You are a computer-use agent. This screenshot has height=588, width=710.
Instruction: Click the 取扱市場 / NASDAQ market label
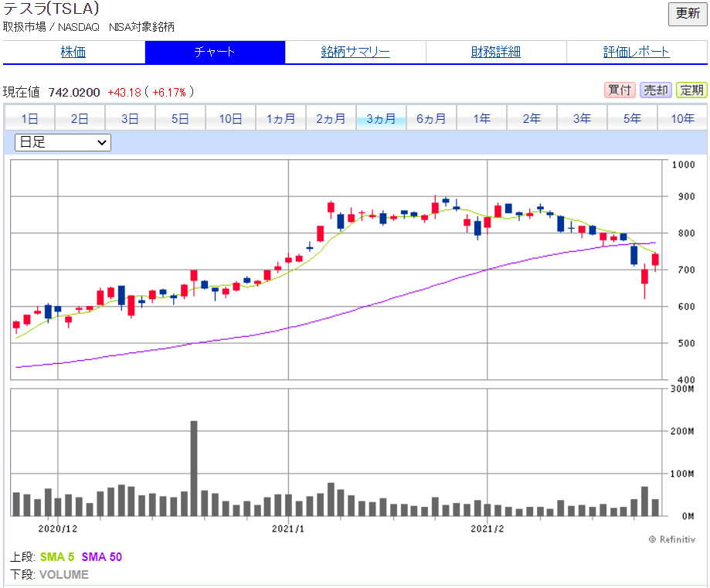[x=51, y=27]
